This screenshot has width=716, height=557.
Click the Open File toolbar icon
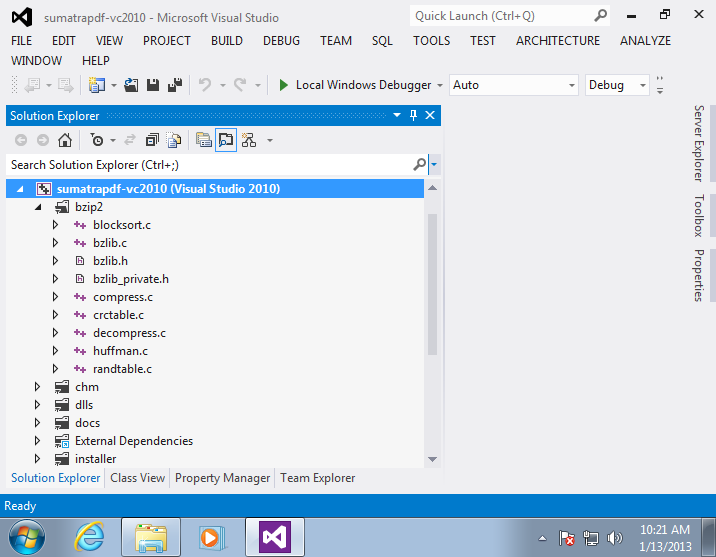(x=131, y=85)
